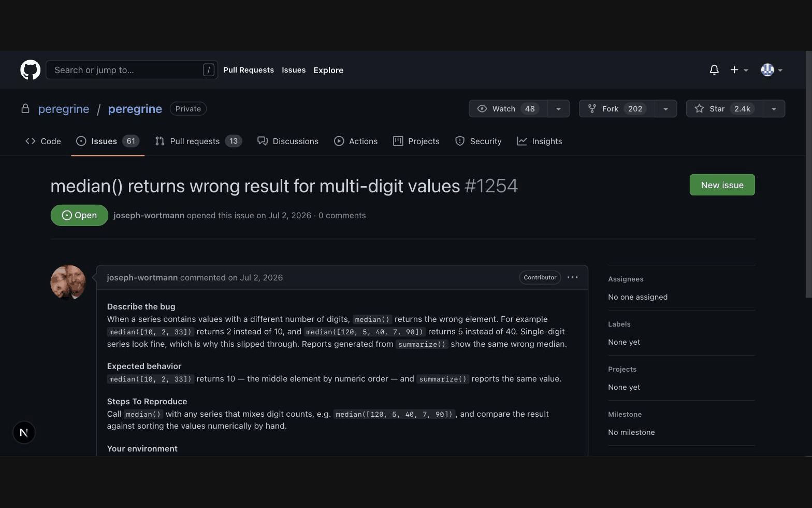
Task: Fork the peregrine repository
Action: pos(617,109)
